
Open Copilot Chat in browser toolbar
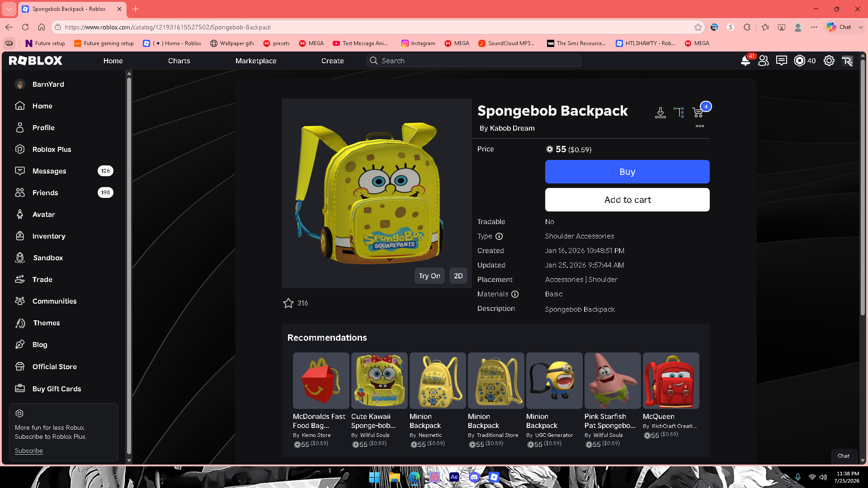[x=840, y=27]
